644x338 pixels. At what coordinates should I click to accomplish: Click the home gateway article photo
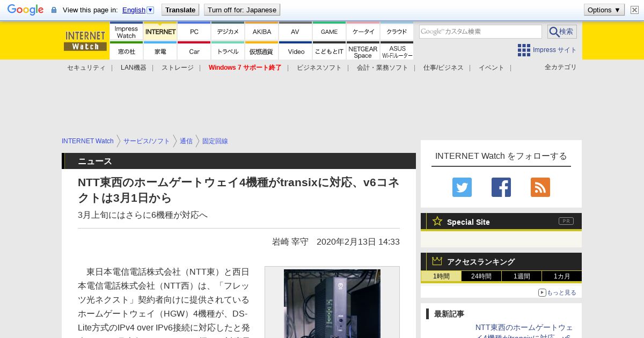coord(332,304)
